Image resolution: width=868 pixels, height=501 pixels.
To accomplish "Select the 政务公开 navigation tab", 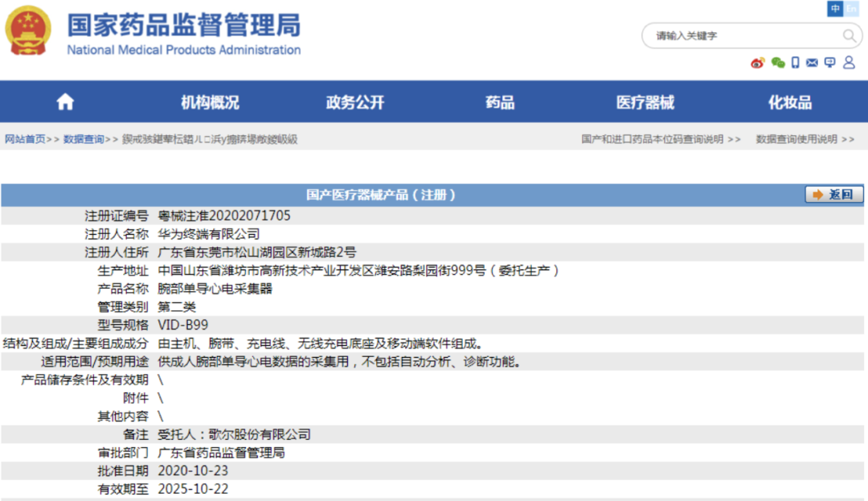I will [x=354, y=101].
